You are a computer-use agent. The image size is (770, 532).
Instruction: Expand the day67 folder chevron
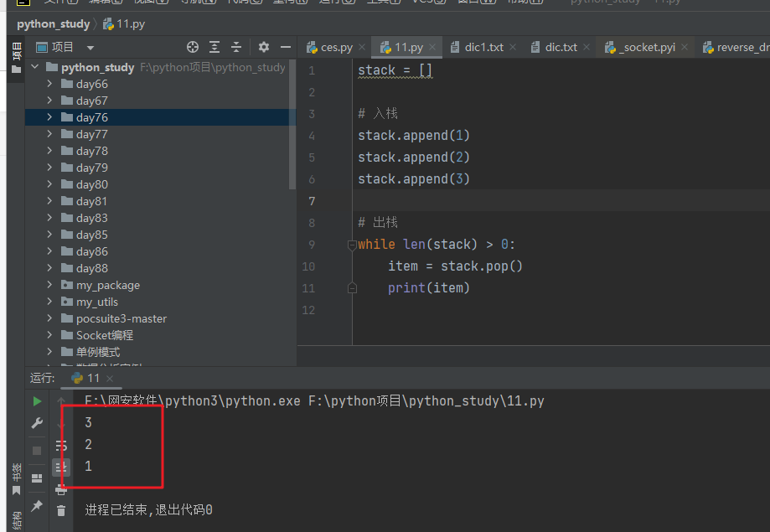[49, 101]
